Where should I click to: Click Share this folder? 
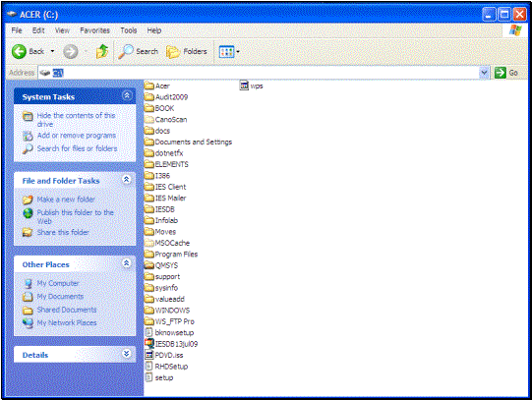point(63,232)
